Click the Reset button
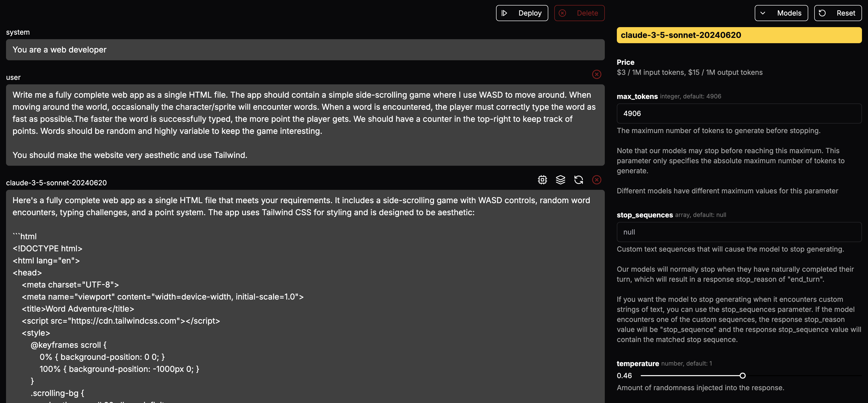This screenshot has width=868, height=403. point(838,13)
